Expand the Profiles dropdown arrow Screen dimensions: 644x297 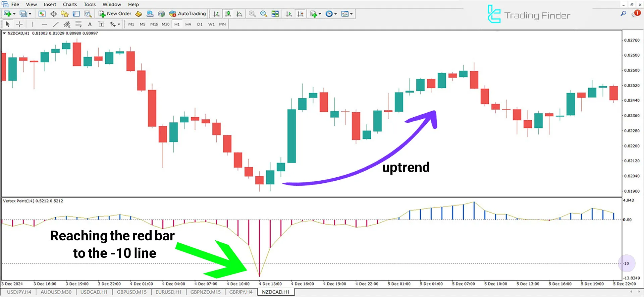tap(30, 14)
